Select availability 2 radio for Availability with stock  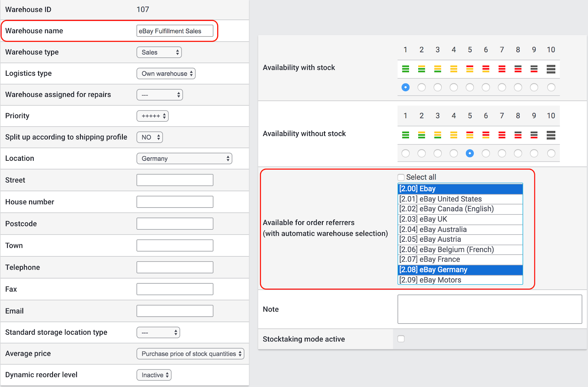422,87
